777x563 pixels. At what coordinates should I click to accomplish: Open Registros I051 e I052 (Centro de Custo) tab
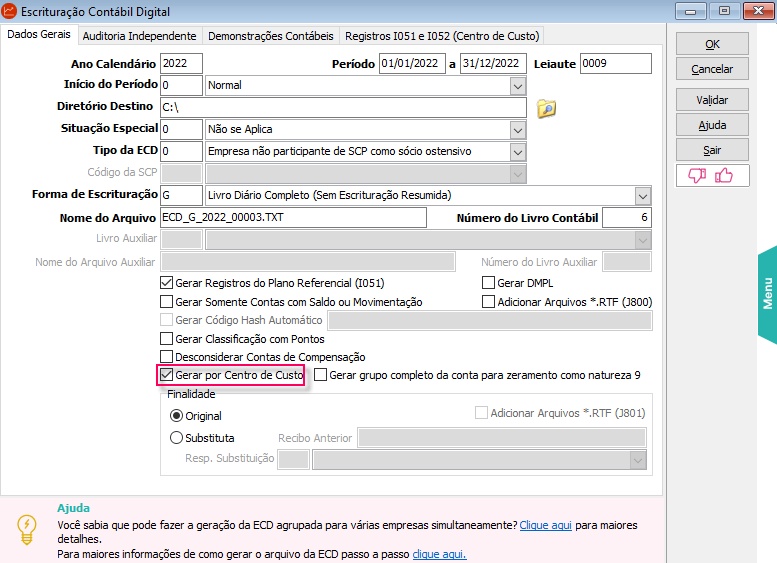(x=442, y=36)
